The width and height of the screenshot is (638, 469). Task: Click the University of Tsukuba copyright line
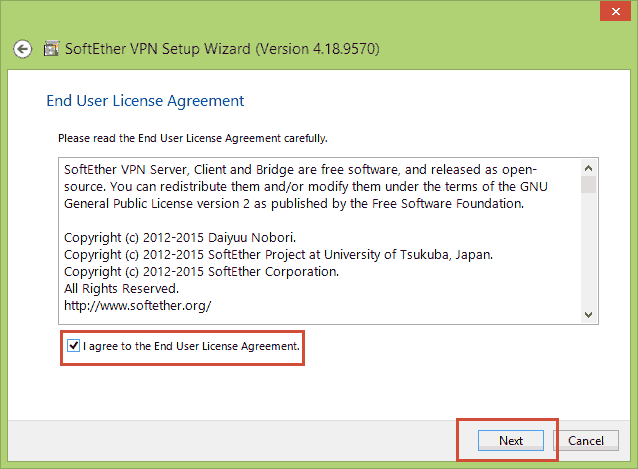click(278, 255)
